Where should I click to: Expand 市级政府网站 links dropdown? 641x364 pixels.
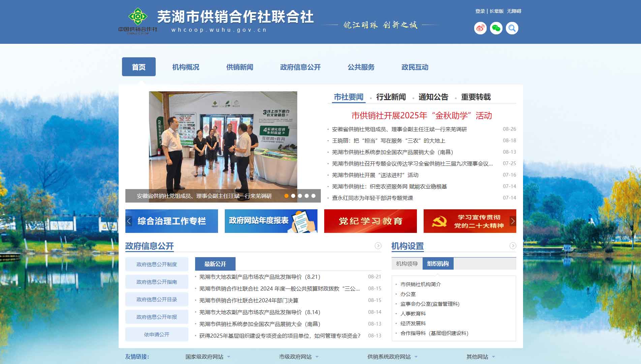tap(299, 357)
